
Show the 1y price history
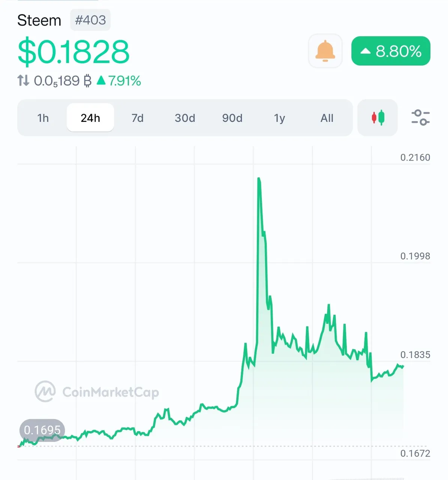pyautogui.click(x=279, y=118)
